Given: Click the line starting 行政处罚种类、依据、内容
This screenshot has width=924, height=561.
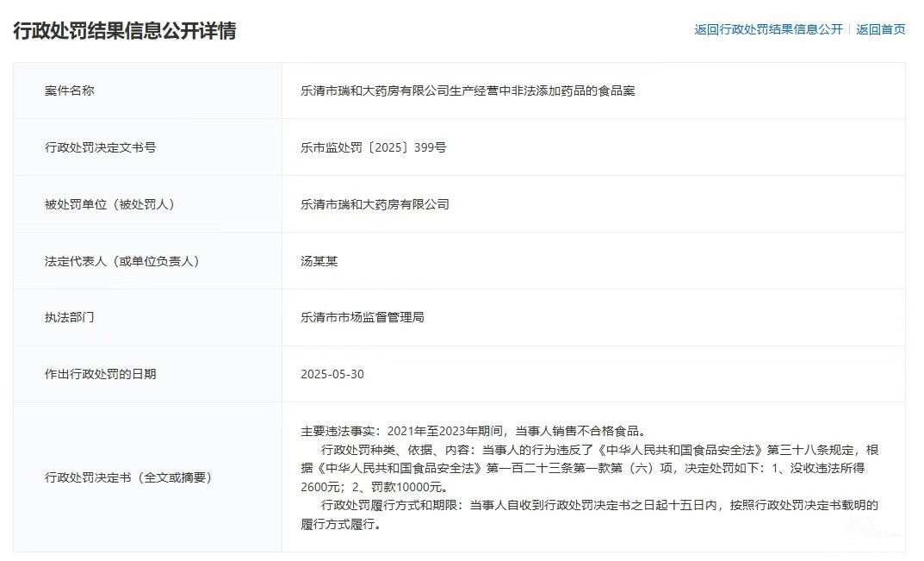Looking at the screenshot, I should pos(600,450).
